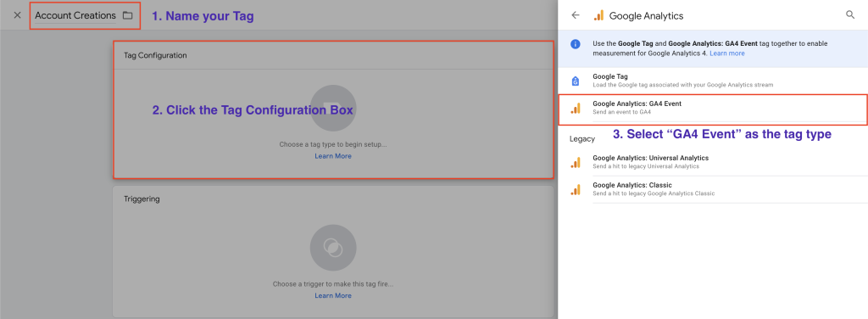Open Learn More under Tag Configuration
The image size is (868, 319).
(333, 156)
